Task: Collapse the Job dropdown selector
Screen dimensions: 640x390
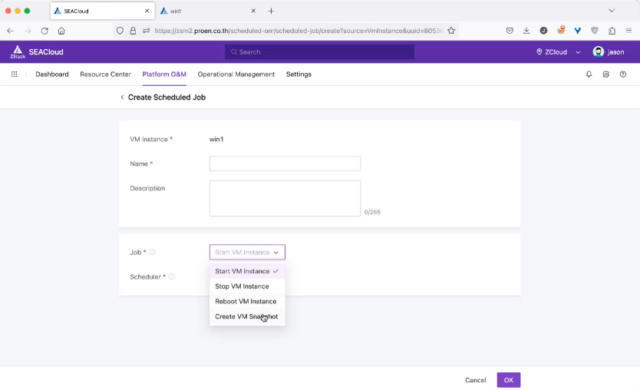Action: (247, 252)
